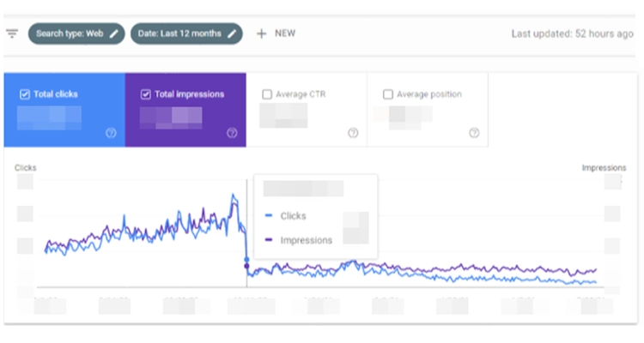Click pencil icon on Date chip

click(231, 33)
